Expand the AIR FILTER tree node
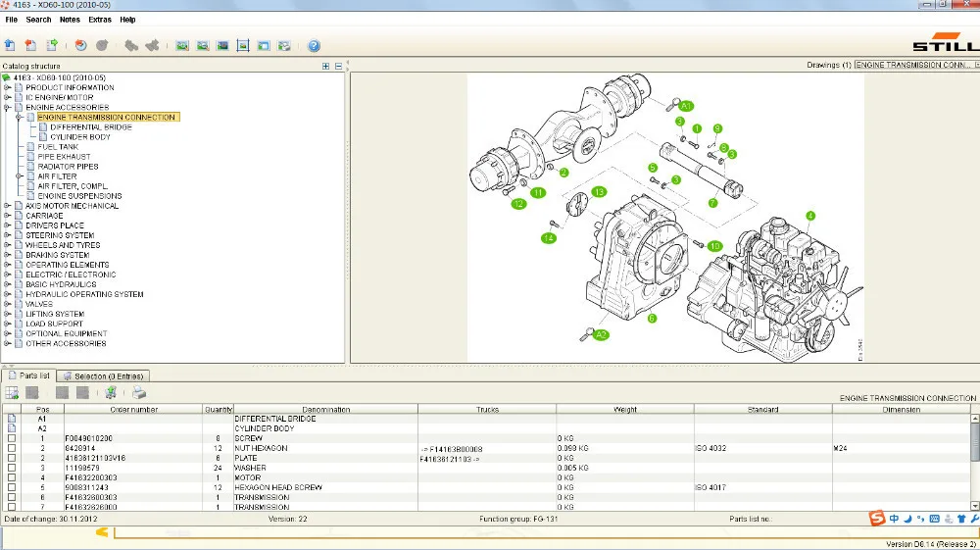Viewport: 980px width, 550px height. 20,176
